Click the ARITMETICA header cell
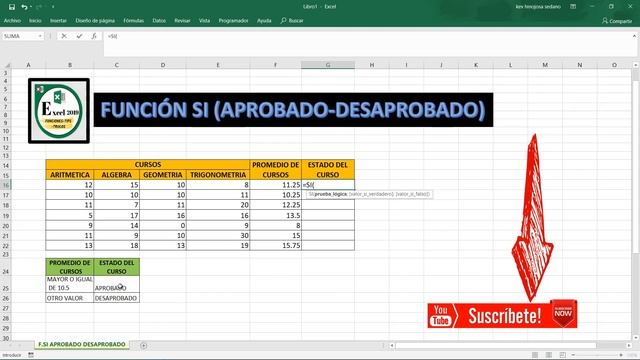Image resolution: width=640 pixels, height=360 pixels. click(70, 175)
